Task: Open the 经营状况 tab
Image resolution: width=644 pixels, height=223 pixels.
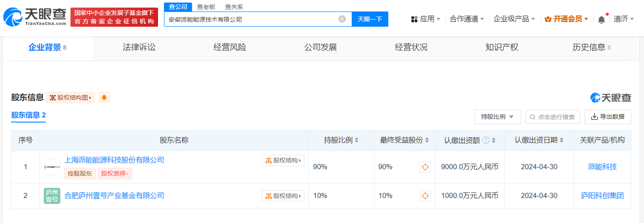Action: pos(411,48)
